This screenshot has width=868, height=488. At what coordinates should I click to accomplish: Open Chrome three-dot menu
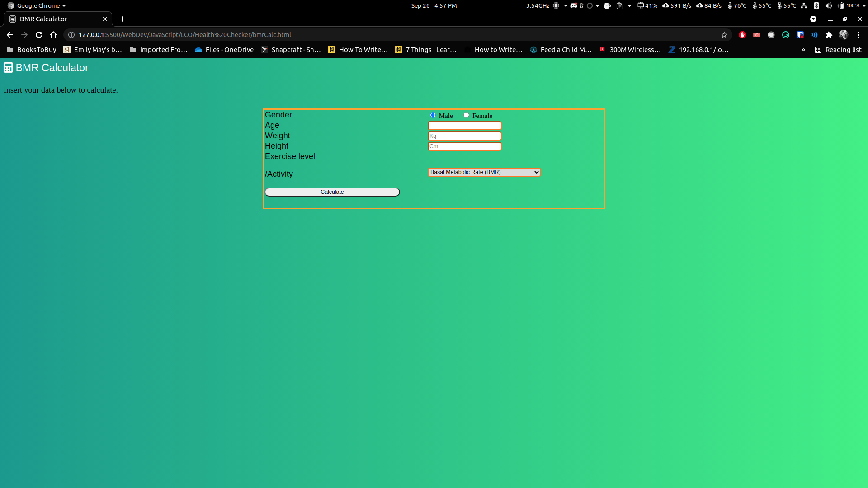click(858, 35)
